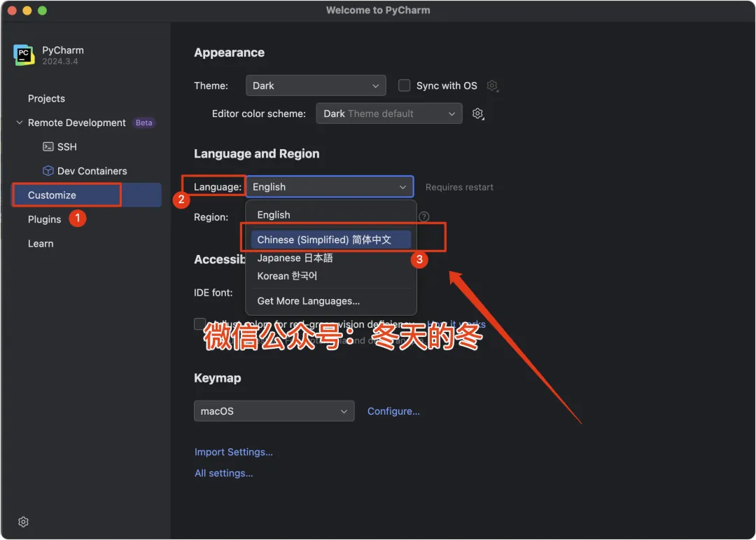Click the Dev Containers cube icon
Image resolution: width=756 pixels, height=540 pixels.
click(48, 171)
